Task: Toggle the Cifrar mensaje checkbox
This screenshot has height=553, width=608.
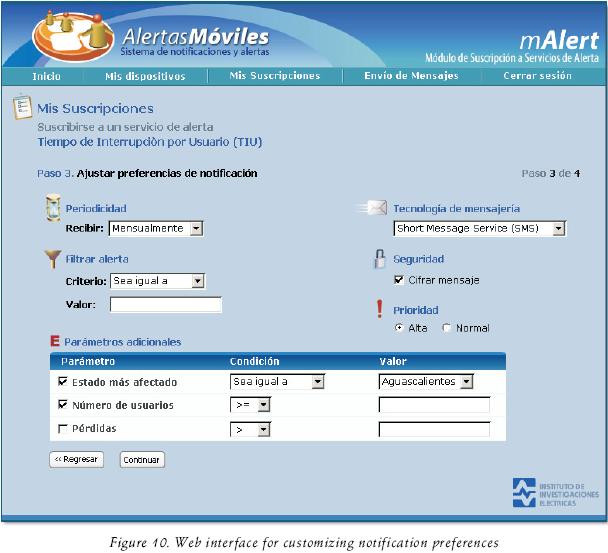Action: click(x=400, y=280)
